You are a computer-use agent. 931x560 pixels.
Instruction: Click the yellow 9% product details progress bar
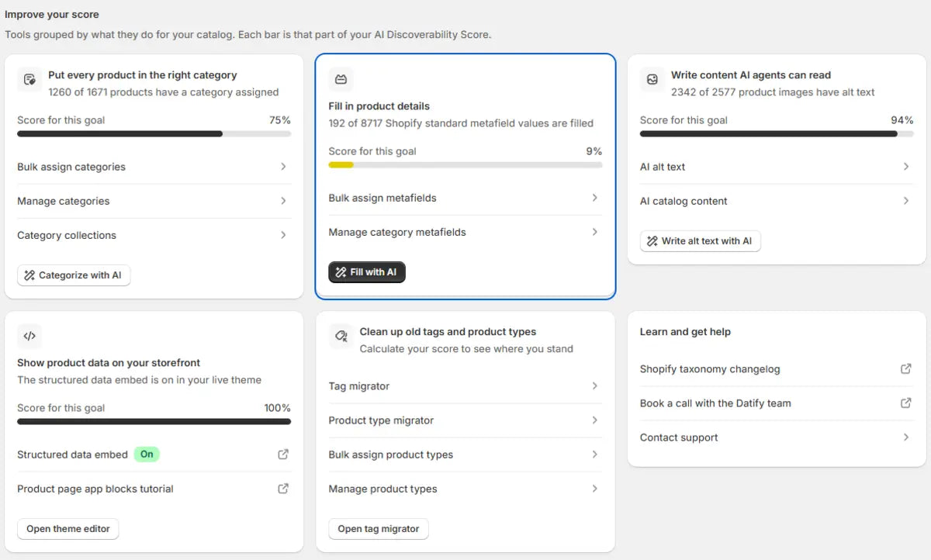[465, 164]
